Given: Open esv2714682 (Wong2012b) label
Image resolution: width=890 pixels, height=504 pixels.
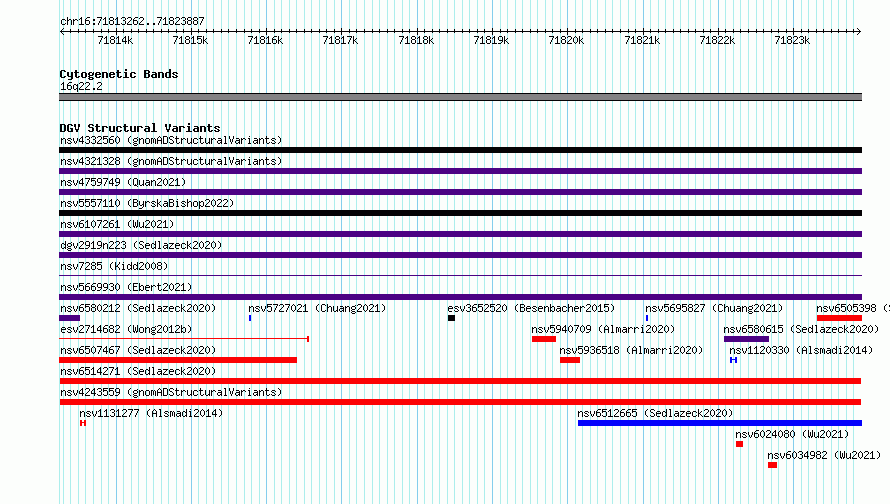Looking at the screenshot, I should (126, 329).
